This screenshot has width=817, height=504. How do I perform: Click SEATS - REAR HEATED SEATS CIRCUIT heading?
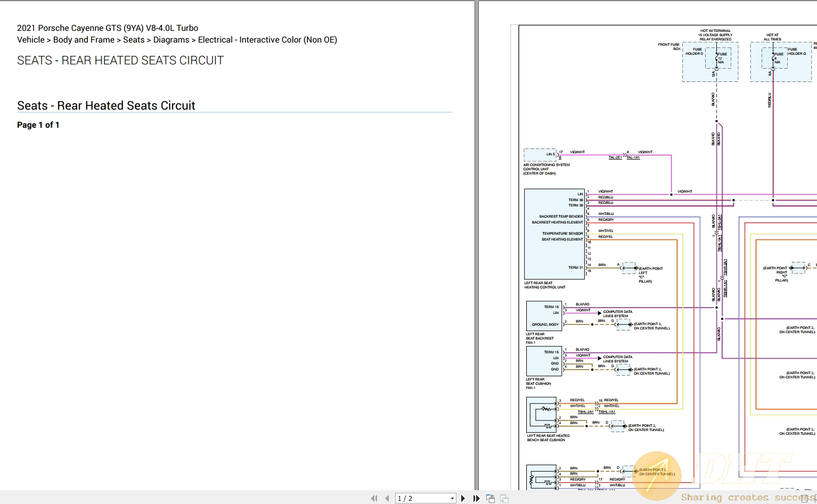coord(120,61)
